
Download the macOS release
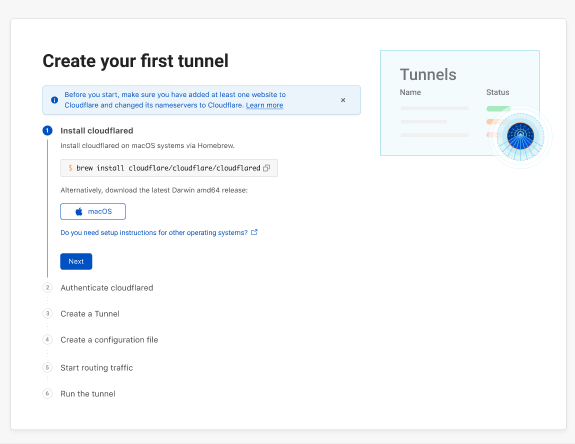point(93,212)
